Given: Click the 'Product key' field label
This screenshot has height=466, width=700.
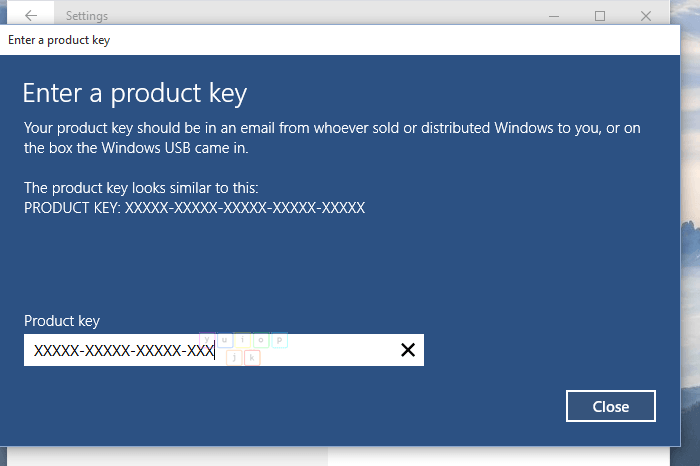Looking at the screenshot, I should tap(62, 321).
